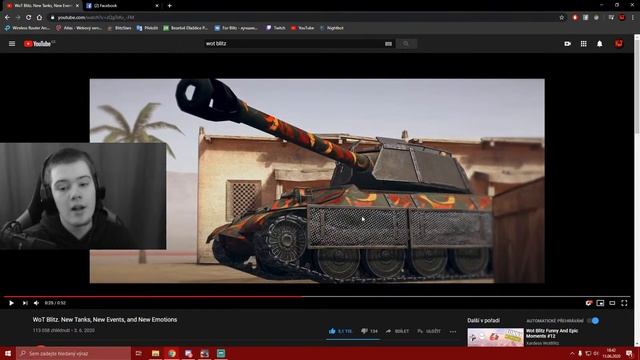
Task: Open the For Blitz bookmark
Action: (236, 28)
